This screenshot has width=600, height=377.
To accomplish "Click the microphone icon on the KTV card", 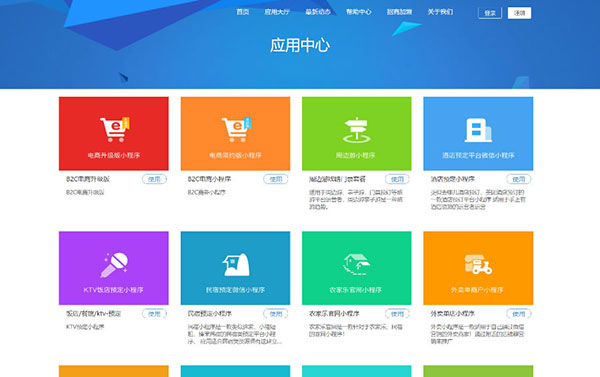I will tap(114, 264).
